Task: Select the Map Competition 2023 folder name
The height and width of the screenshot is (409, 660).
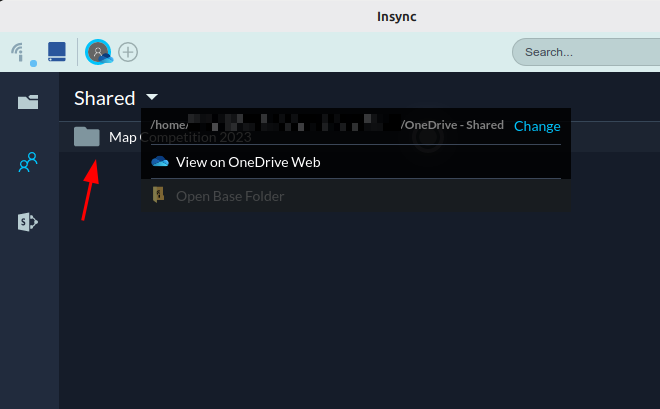Action: [x=124, y=137]
